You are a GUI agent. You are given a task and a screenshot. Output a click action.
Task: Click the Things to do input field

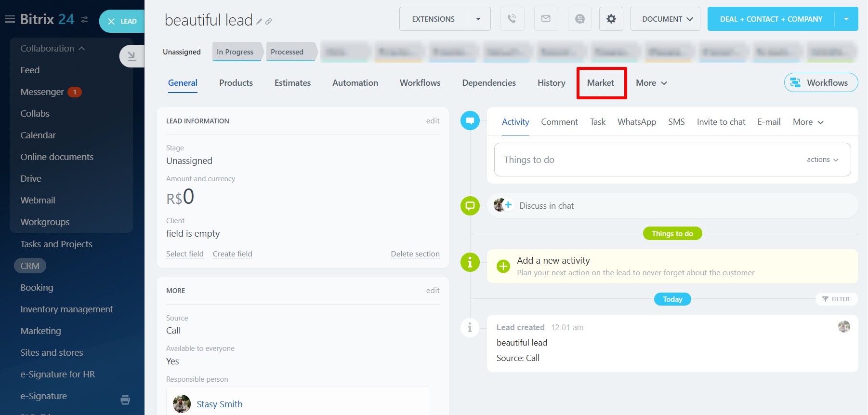point(645,160)
